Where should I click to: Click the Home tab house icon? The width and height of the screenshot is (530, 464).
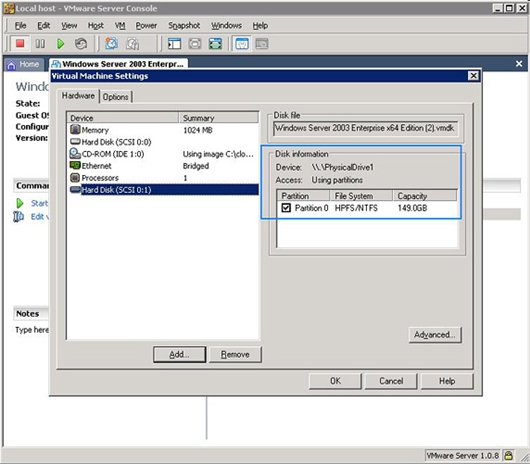(x=11, y=65)
